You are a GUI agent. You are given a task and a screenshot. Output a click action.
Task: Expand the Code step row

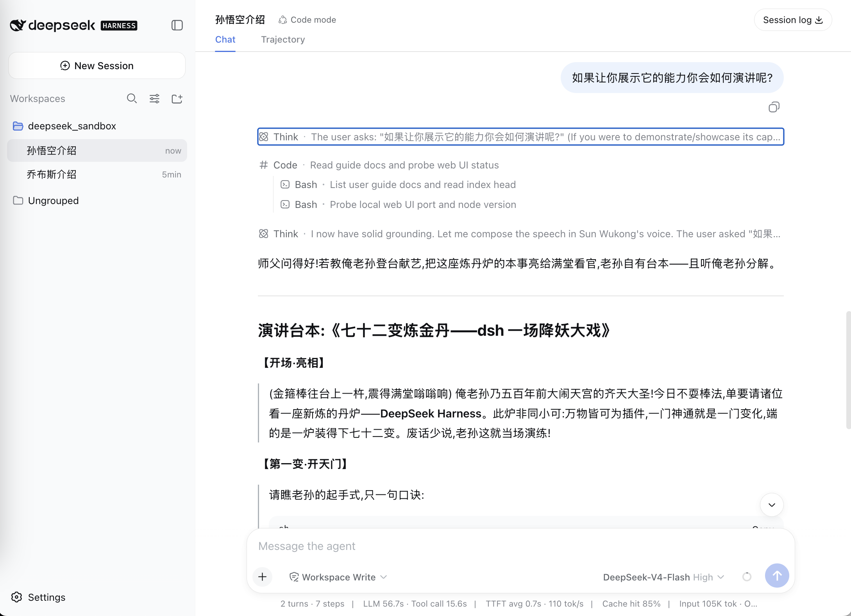pos(379,165)
